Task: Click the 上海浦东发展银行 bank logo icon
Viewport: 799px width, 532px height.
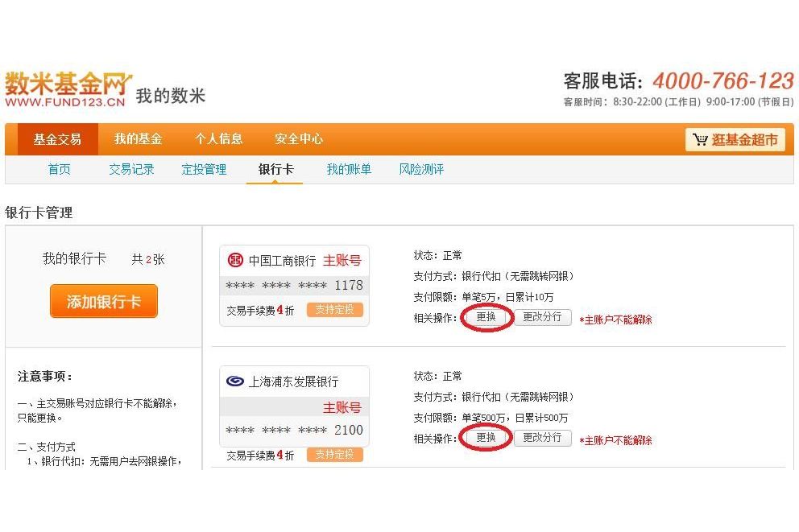Action: tap(235, 381)
